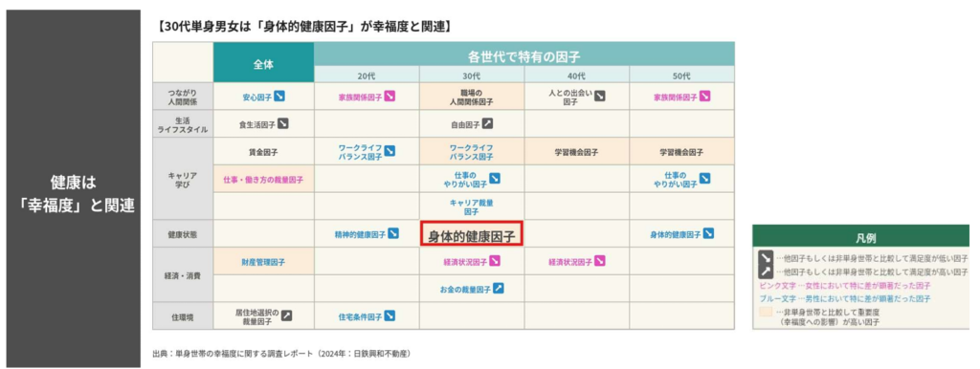980x369 pixels.
Task: Click the arrow icon beside 住宅条件因子
Action: (390, 315)
